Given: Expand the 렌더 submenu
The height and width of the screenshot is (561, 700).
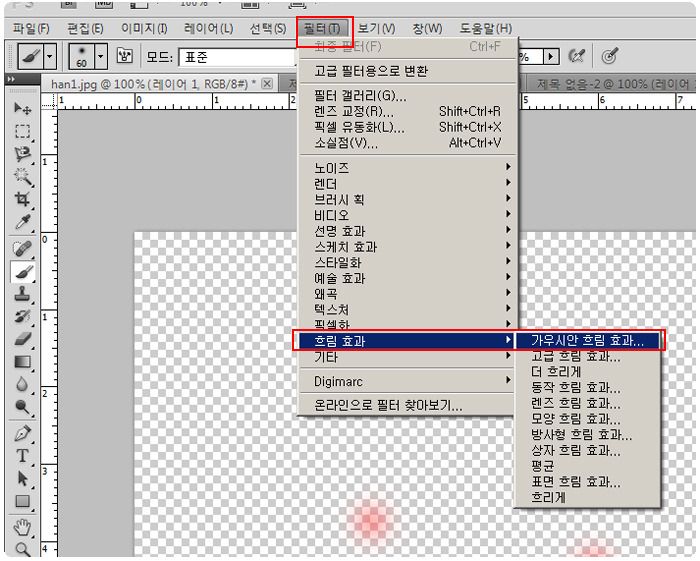Looking at the screenshot, I should (x=407, y=183).
